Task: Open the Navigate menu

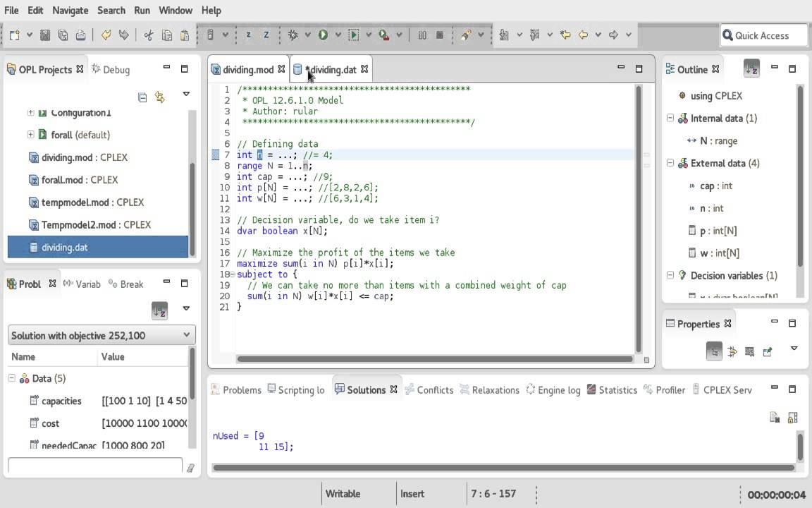Action: (70, 11)
